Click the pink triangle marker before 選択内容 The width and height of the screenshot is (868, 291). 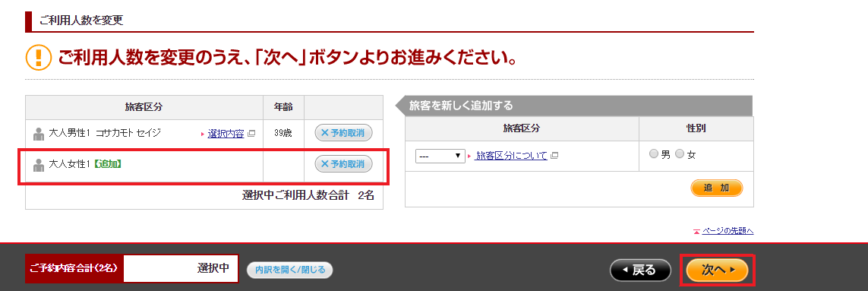click(204, 134)
